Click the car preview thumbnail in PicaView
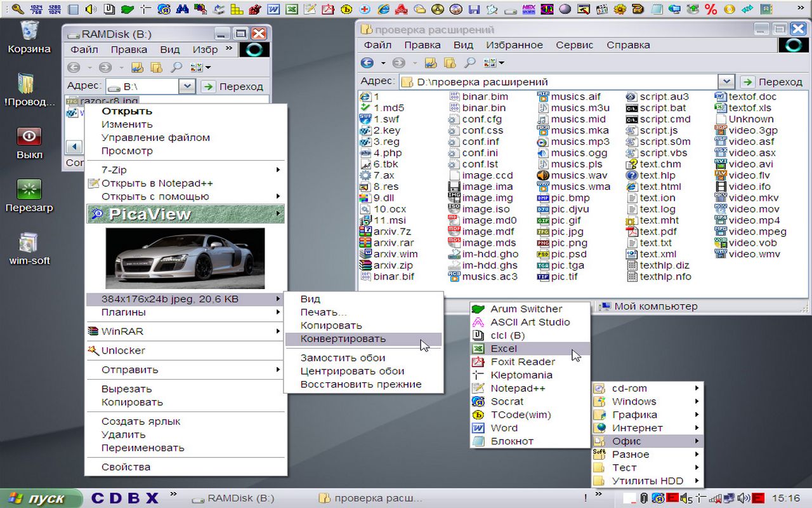The height and width of the screenshot is (508, 812). coord(185,258)
